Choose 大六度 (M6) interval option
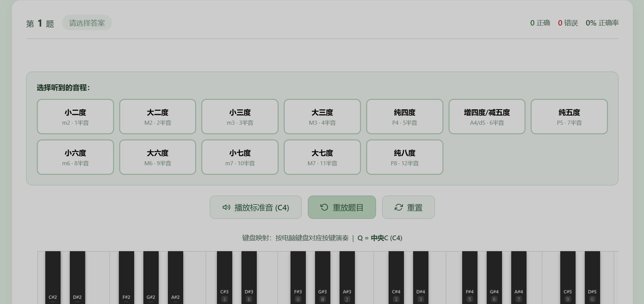644x304 pixels. (158, 157)
